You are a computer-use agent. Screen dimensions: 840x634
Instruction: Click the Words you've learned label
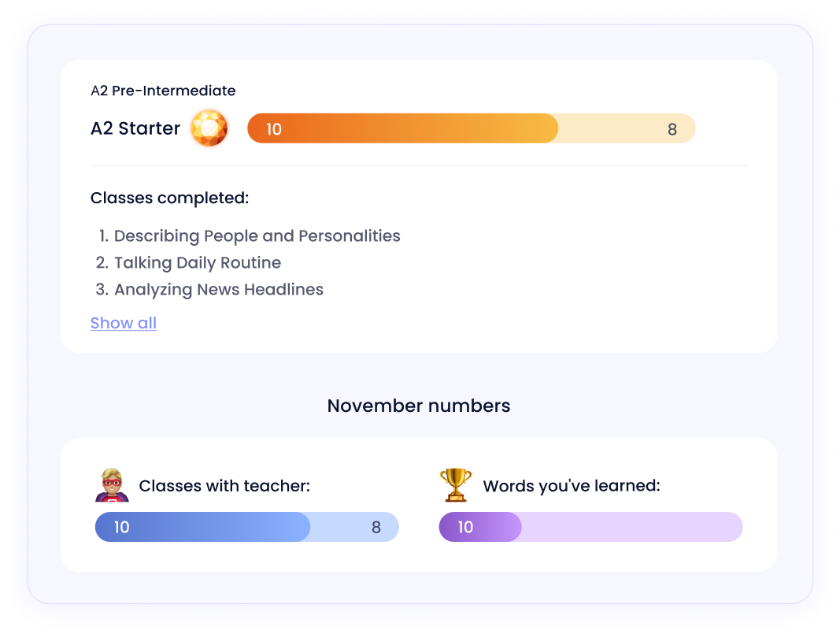[572, 486]
